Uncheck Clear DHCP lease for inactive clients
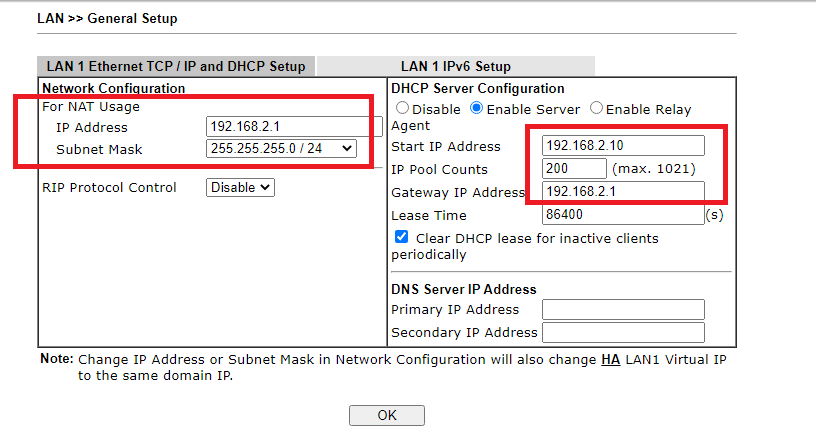Screen dimensions: 816x446 click(x=402, y=238)
